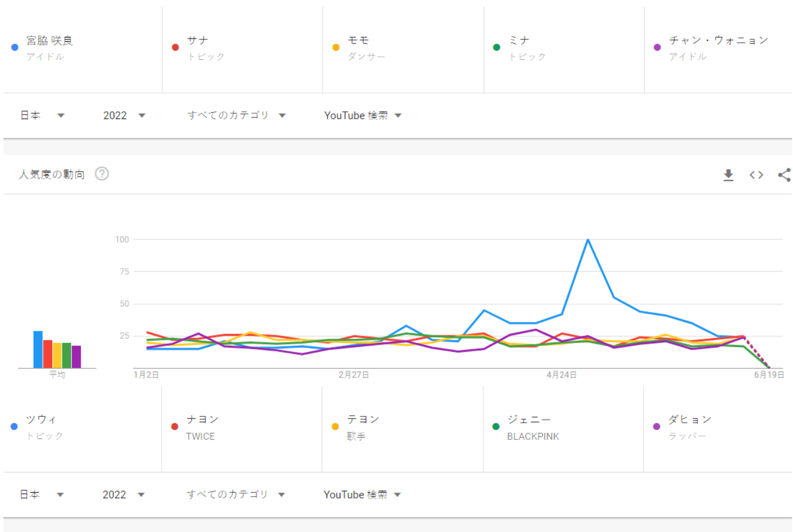Open the embed code option
Viewport: 793px width, 532px height.
(757, 175)
